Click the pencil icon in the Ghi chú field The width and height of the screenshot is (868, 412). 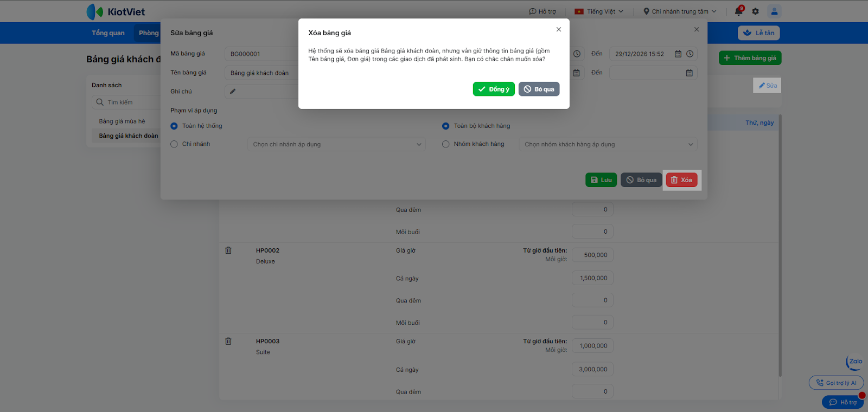[x=233, y=91]
